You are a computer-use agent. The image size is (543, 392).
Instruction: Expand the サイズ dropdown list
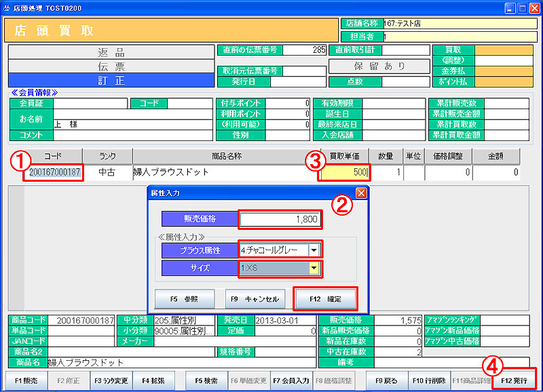point(313,269)
